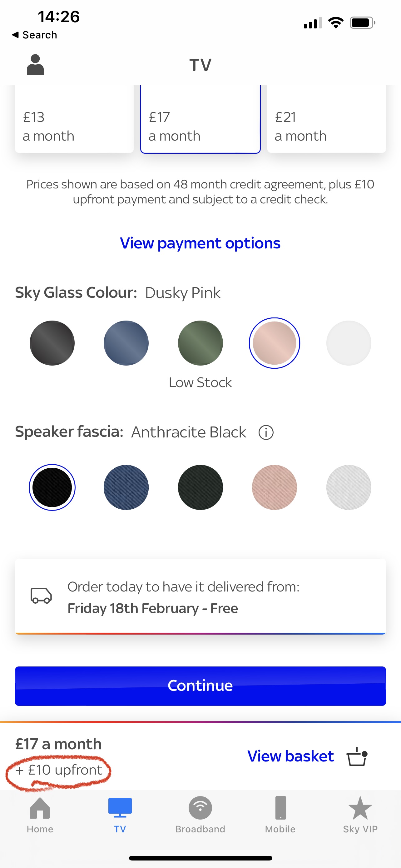This screenshot has height=868, width=401.
Task: Select the green Sky Glass colour
Action: point(200,343)
